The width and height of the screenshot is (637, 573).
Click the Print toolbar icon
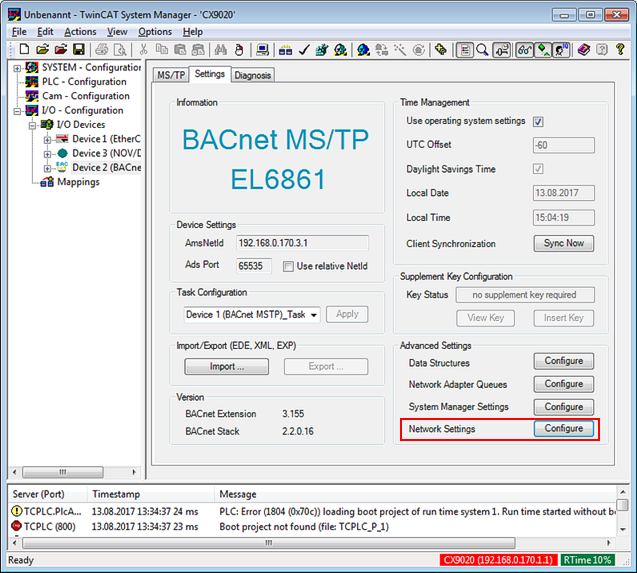pyautogui.click(x=102, y=50)
